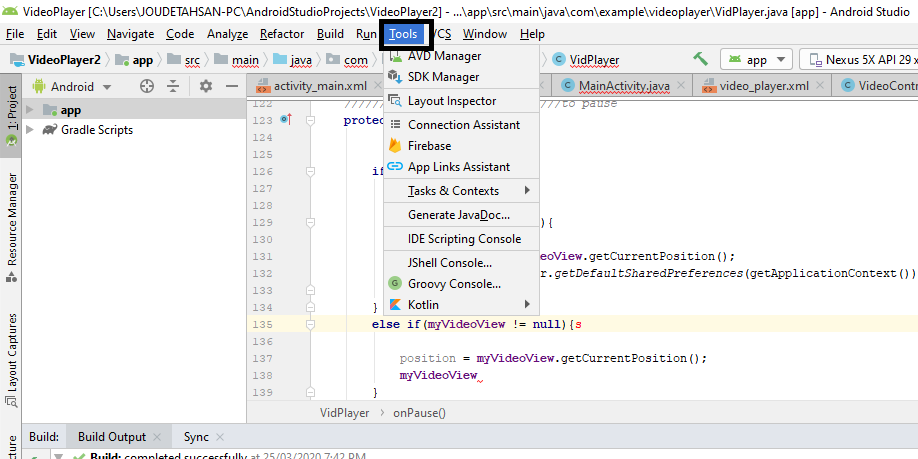Open Groovy Console... entry

pos(461,284)
